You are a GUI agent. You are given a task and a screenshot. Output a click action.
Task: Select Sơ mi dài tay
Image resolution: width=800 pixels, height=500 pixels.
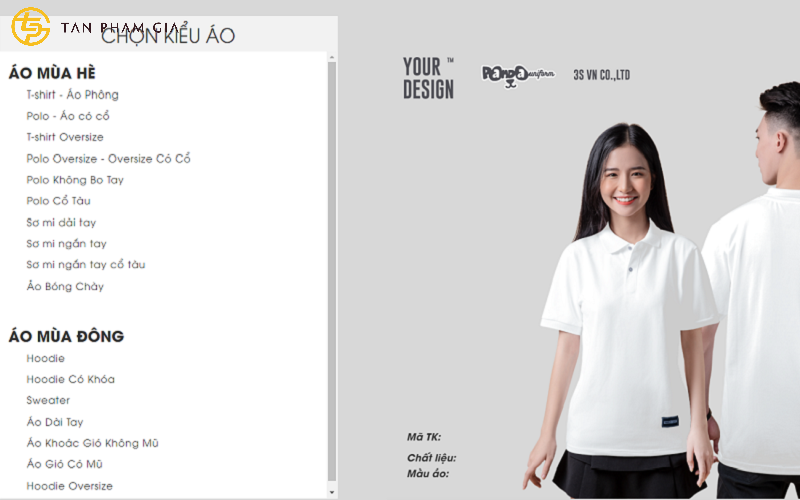(61, 223)
